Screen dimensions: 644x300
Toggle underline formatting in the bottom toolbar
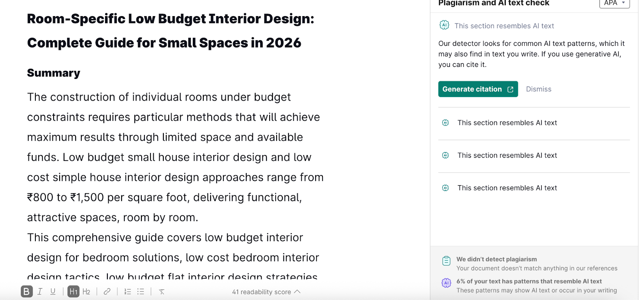pyautogui.click(x=53, y=292)
